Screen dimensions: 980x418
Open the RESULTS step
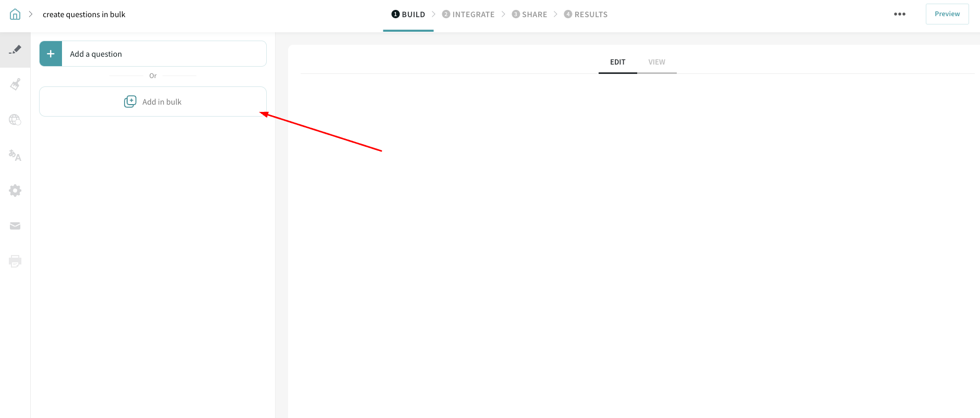(586, 15)
